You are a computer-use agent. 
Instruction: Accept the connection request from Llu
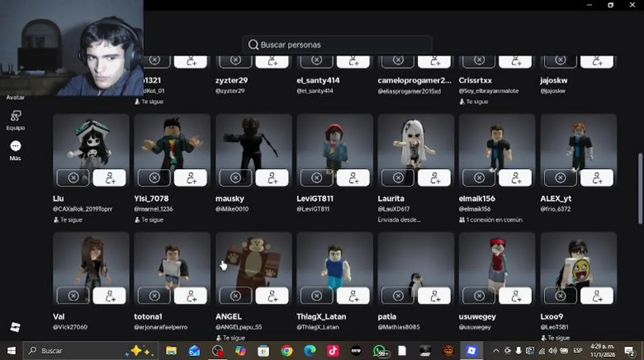[109, 177]
